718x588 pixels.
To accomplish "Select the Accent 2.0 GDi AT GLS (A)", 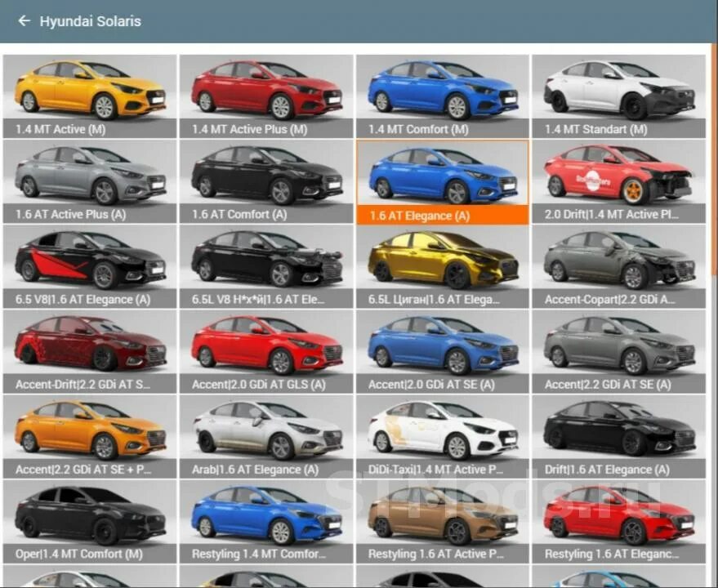I will tap(266, 352).
